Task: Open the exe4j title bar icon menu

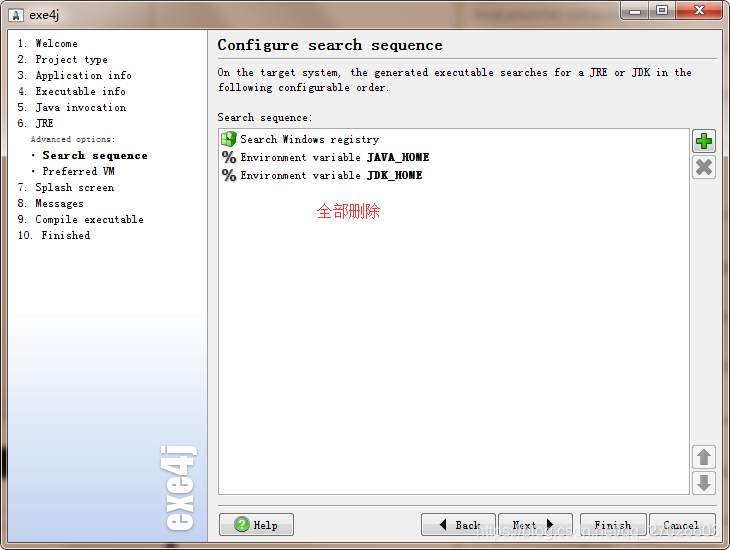Action: pos(15,15)
